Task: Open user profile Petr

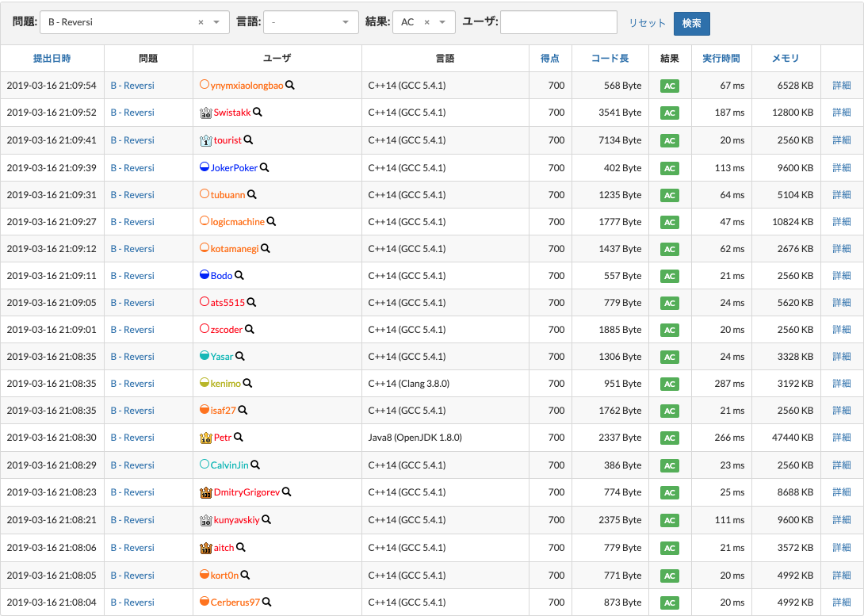Action: pyautogui.click(x=223, y=438)
